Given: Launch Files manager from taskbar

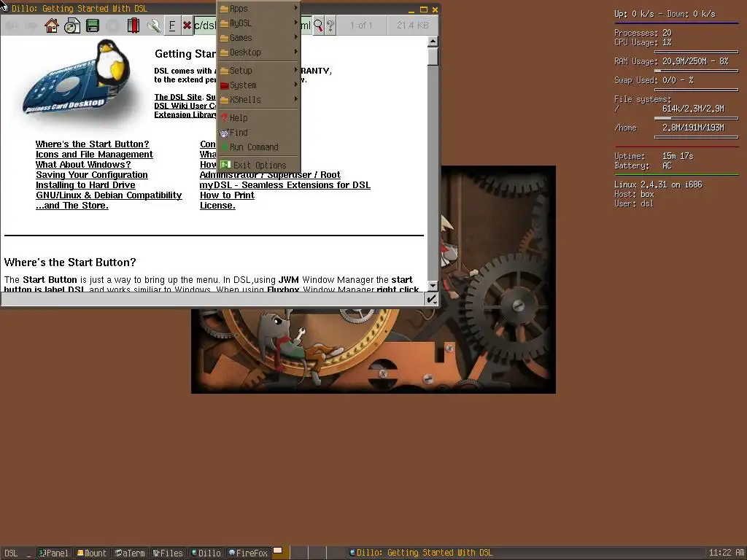Looking at the screenshot, I should coord(168,553).
